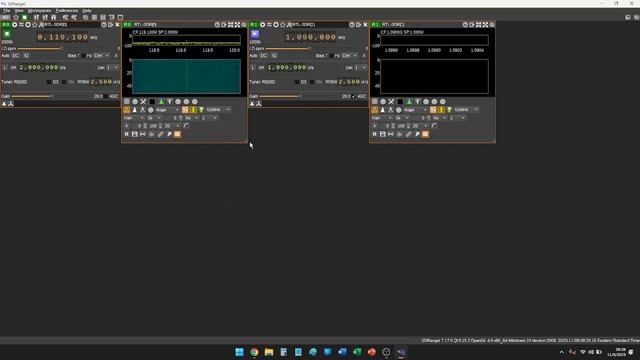Shrink the R0 device panel window
The width and height of the screenshot is (640, 360).
110,25
